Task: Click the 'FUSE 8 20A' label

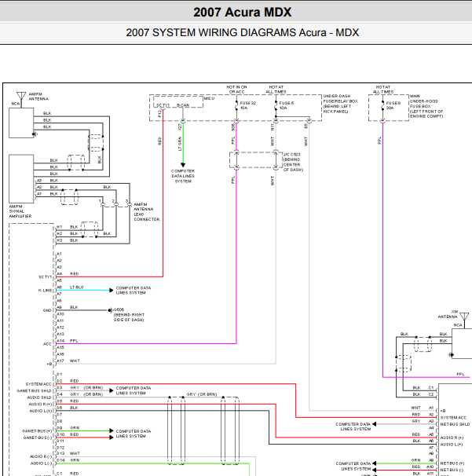Action: click(x=393, y=105)
